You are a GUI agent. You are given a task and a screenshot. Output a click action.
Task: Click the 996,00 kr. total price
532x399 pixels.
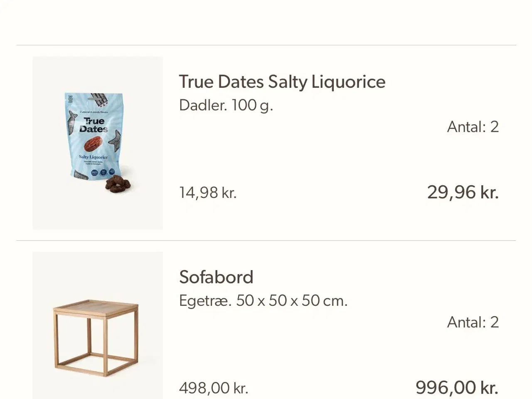coord(457,387)
